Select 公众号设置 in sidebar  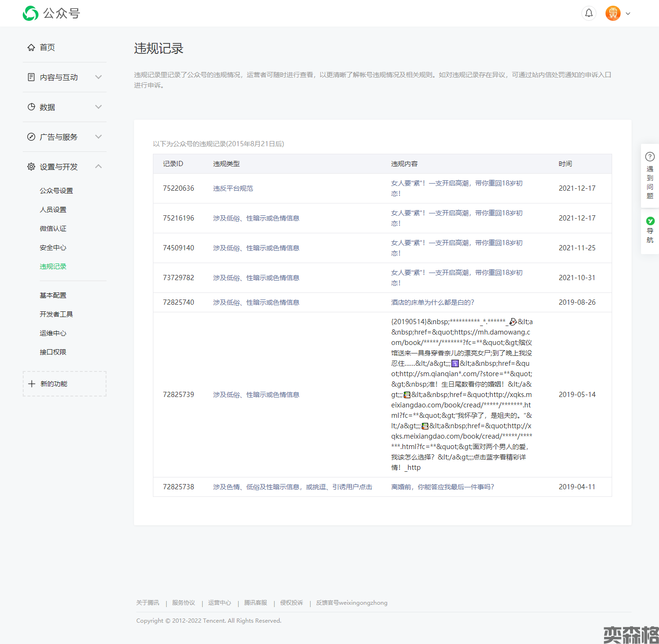point(56,191)
